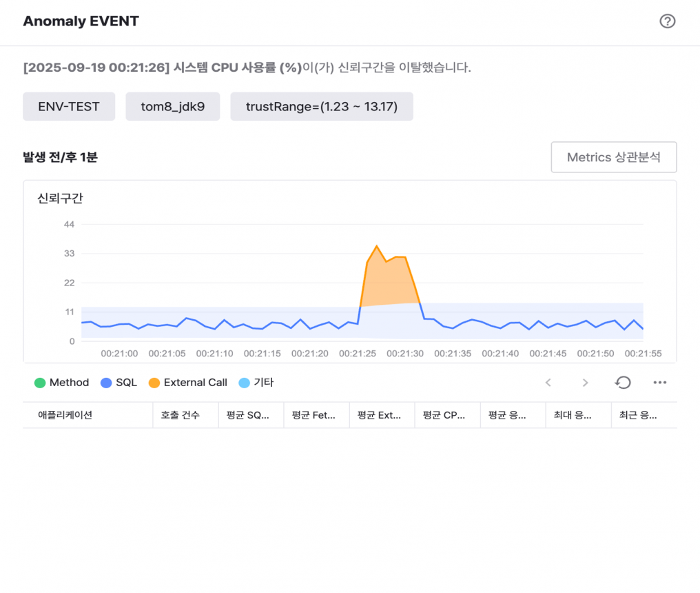The height and width of the screenshot is (593, 700).
Task: Click the ENV-TEST tag
Action: click(69, 107)
